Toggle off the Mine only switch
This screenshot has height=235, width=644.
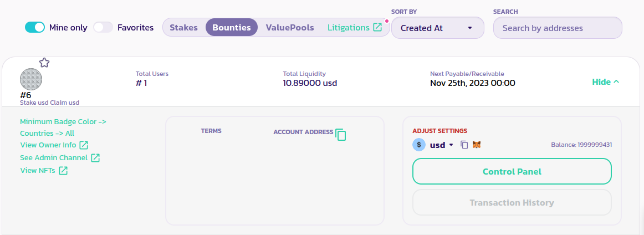[35, 27]
